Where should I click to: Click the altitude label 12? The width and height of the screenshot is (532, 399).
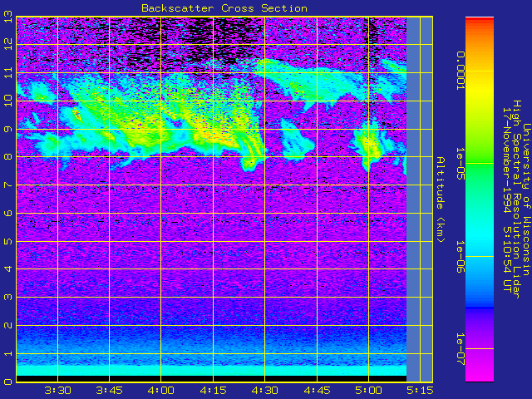[x=8, y=44]
